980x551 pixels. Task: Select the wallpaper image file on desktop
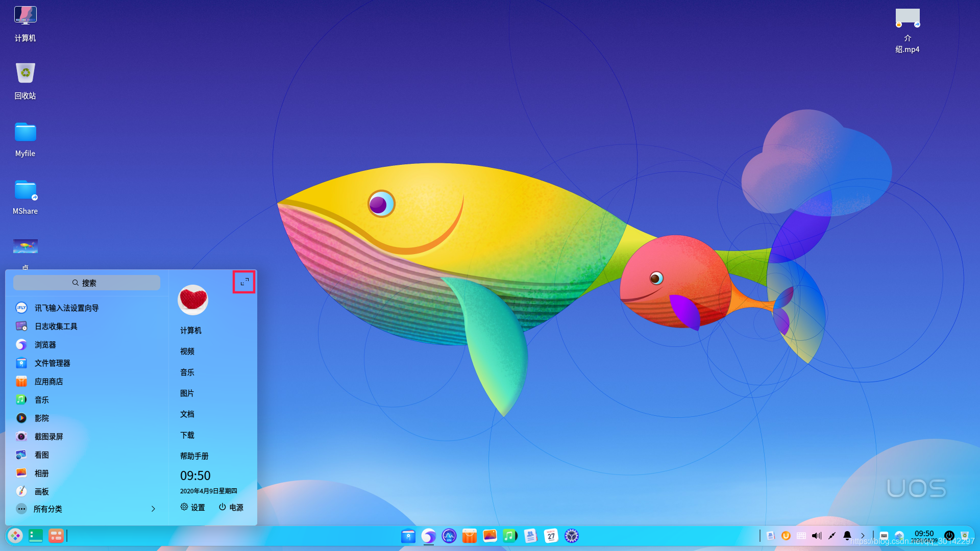pyautogui.click(x=25, y=247)
